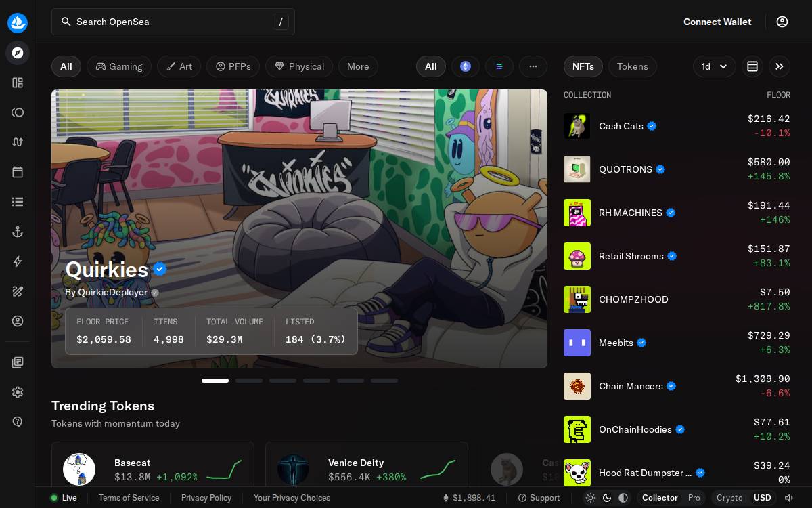Open the swap arrows icon in sidebar
Viewport: 812px width, 508px height.
[x=18, y=142]
